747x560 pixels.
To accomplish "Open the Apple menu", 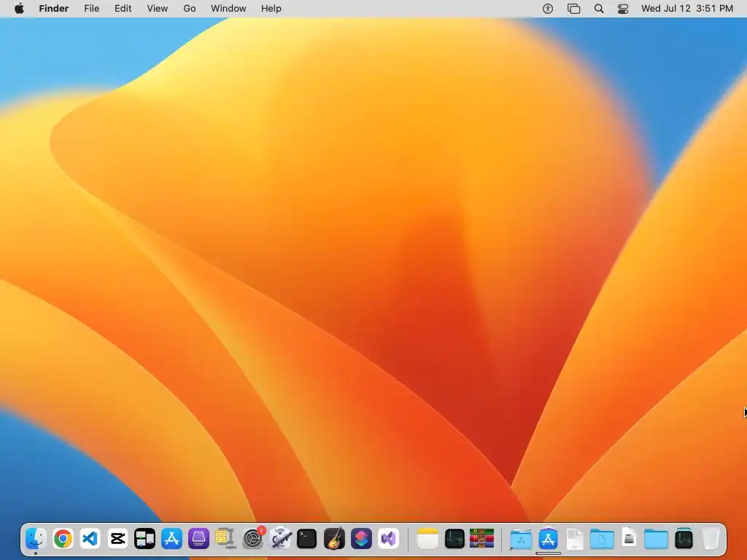I will click(19, 9).
